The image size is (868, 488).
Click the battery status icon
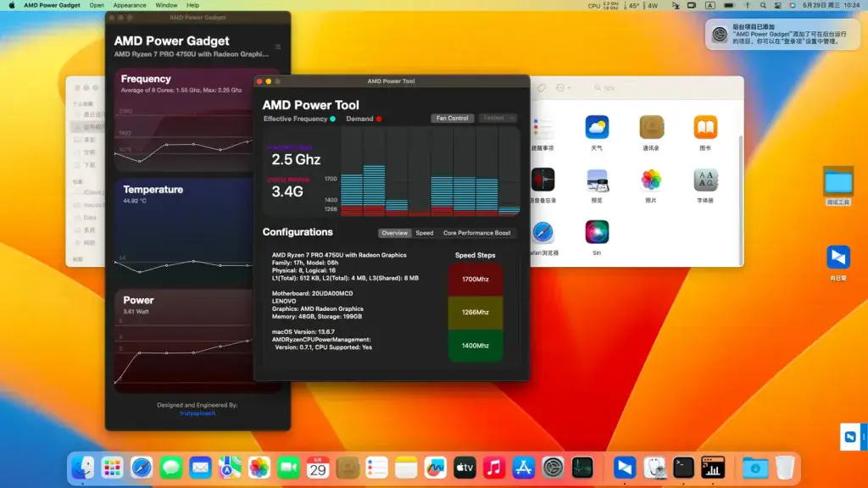tap(729, 6)
